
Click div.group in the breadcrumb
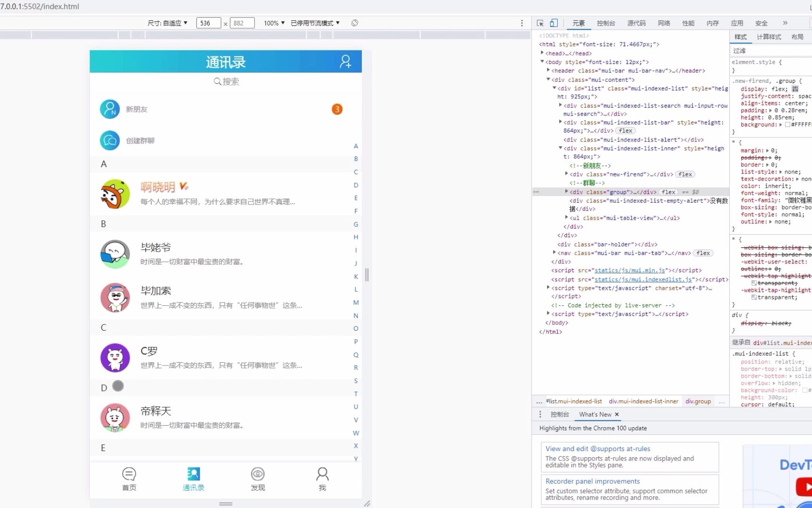698,401
